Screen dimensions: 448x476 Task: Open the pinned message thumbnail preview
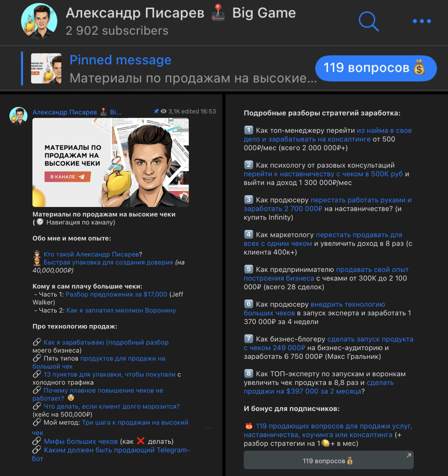tap(46, 68)
